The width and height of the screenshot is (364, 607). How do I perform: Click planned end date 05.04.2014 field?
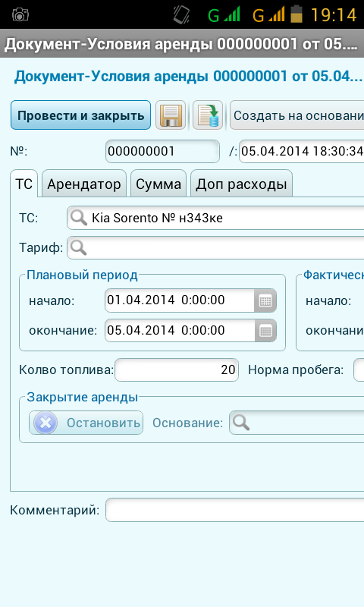180,331
